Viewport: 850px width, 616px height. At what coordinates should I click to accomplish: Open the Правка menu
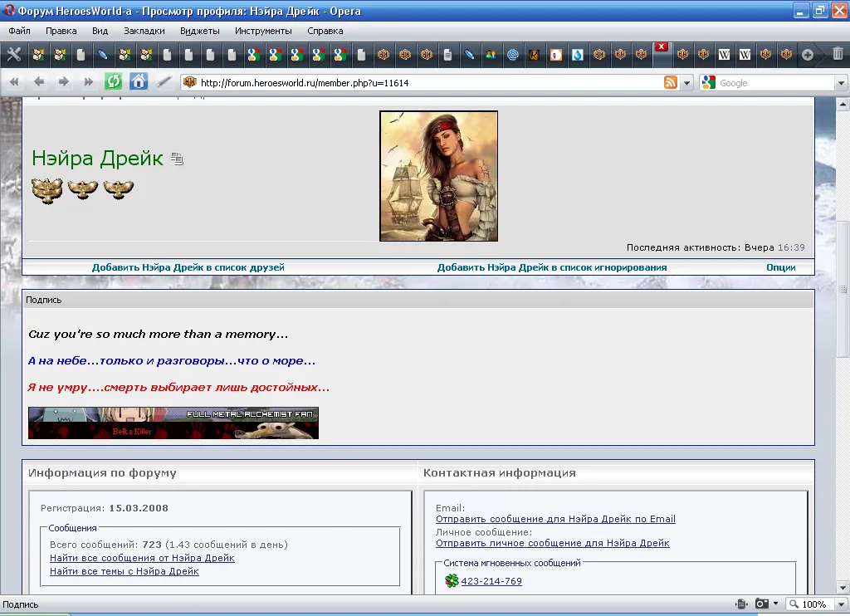click(x=61, y=31)
